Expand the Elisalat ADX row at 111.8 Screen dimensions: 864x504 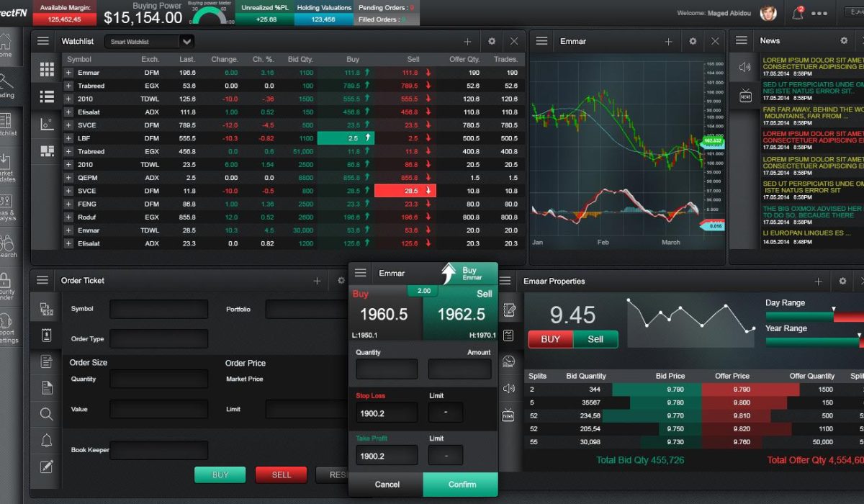(x=69, y=112)
